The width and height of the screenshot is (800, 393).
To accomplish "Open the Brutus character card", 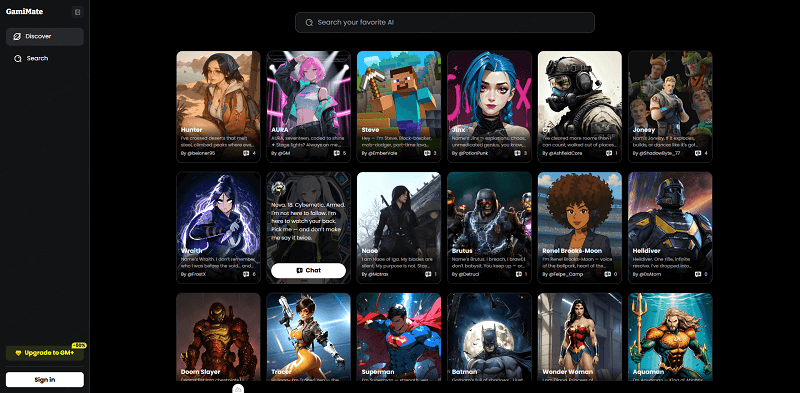I will [x=489, y=228].
